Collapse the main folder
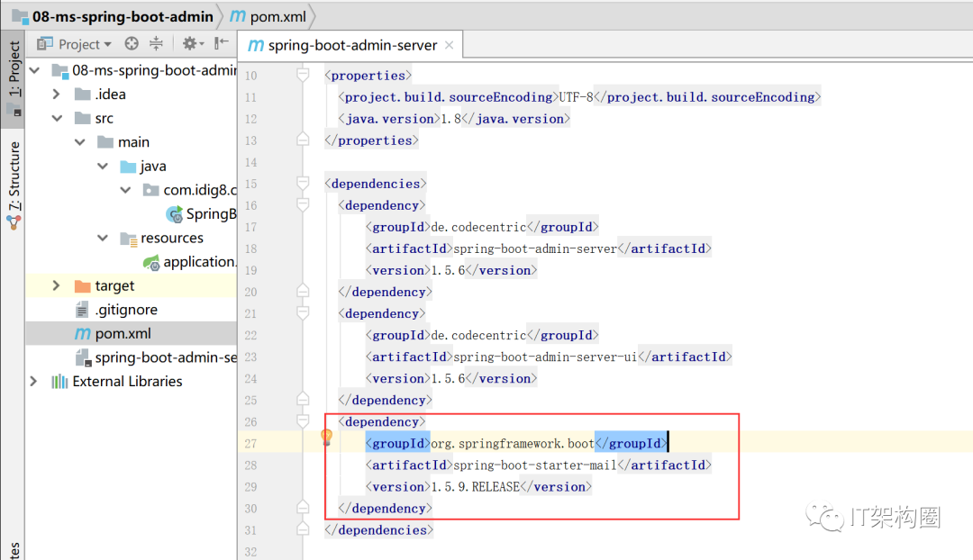Image resolution: width=973 pixels, height=560 pixels. 80,142
